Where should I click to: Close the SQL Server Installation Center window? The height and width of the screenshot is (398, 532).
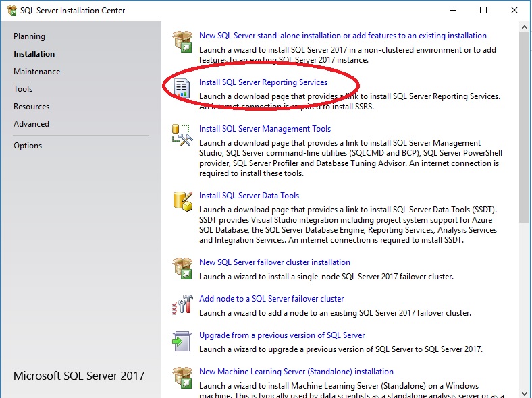coord(514,11)
